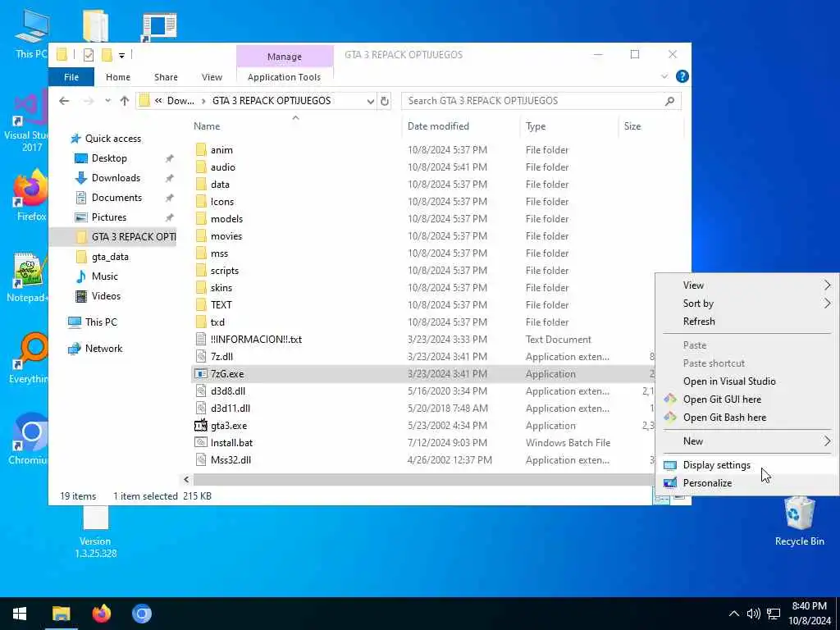
Task: Sort by the Type column header
Action: pyautogui.click(x=568, y=126)
